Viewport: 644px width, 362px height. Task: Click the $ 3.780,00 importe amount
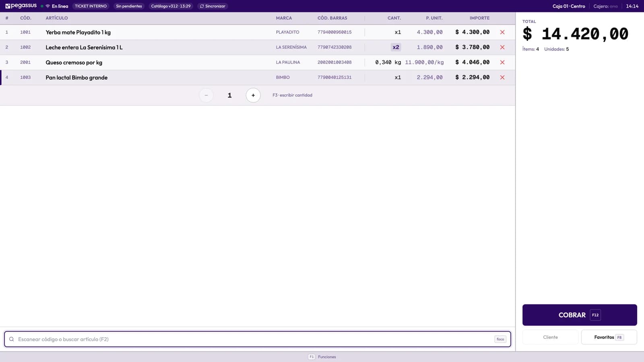pyautogui.click(x=473, y=47)
